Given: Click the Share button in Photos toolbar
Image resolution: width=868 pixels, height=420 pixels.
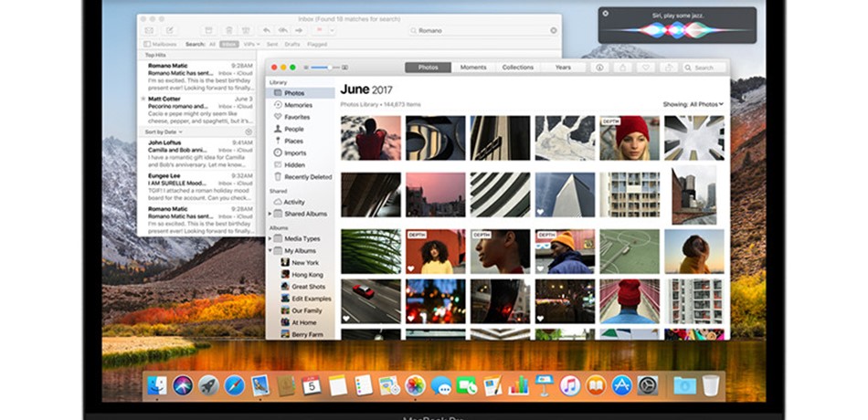Looking at the screenshot, I should pos(623,68).
